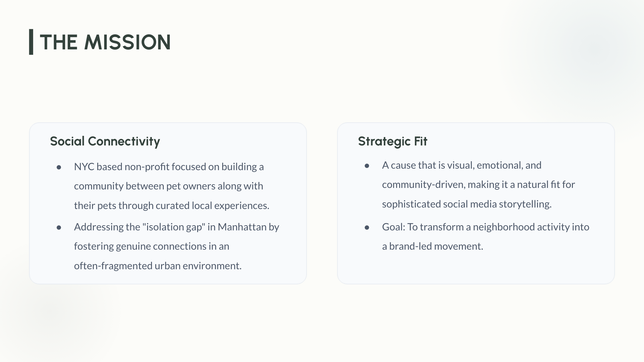Select the dark vertical bar beside the title
The width and height of the screenshot is (644, 362).
31,42
